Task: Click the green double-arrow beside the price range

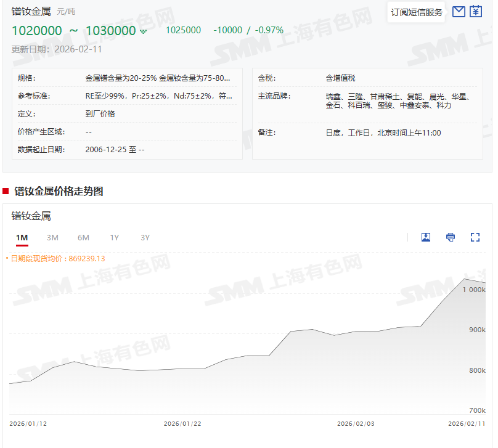Action: pos(144,31)
